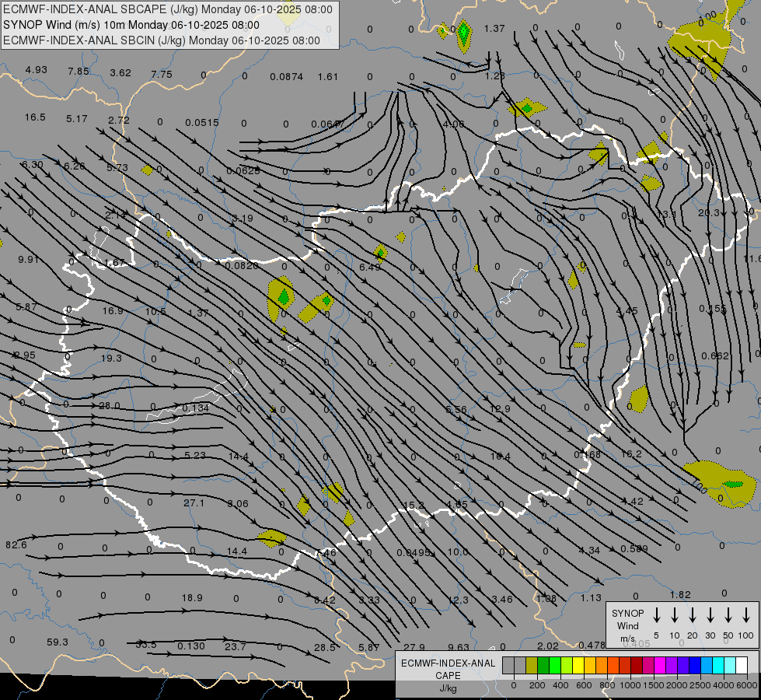The width and height of the screenshot is (761, 700).
Task: Click the 1.61 value on the map
Action: [327, 76]
